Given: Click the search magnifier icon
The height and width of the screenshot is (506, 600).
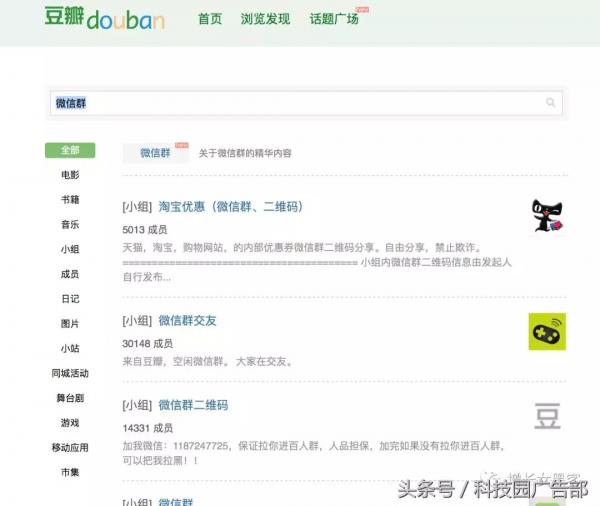Looking at the screenshot, I should pyautogui.click(x=551, y=102).
